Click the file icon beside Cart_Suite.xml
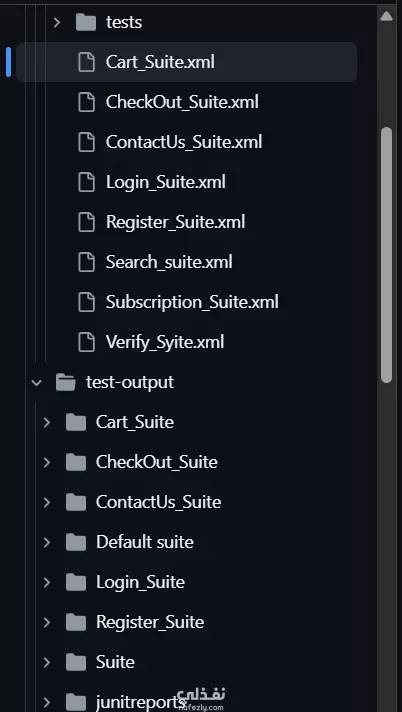The image size is (402, 712). point(86,62)
